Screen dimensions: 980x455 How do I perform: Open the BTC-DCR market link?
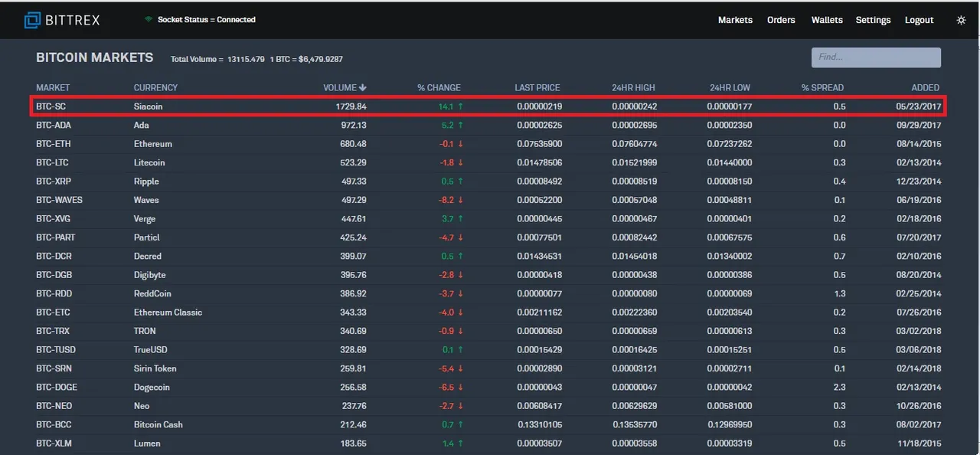[53, 256]
